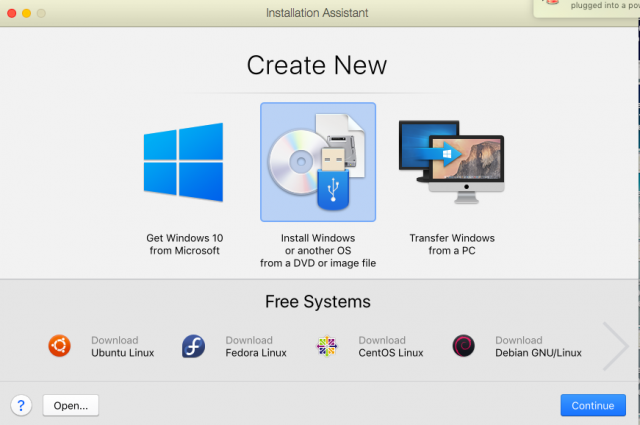The height and width of the screenshot is (425, 640).
Task: Click the notification banner at top right
Action: 587,7
